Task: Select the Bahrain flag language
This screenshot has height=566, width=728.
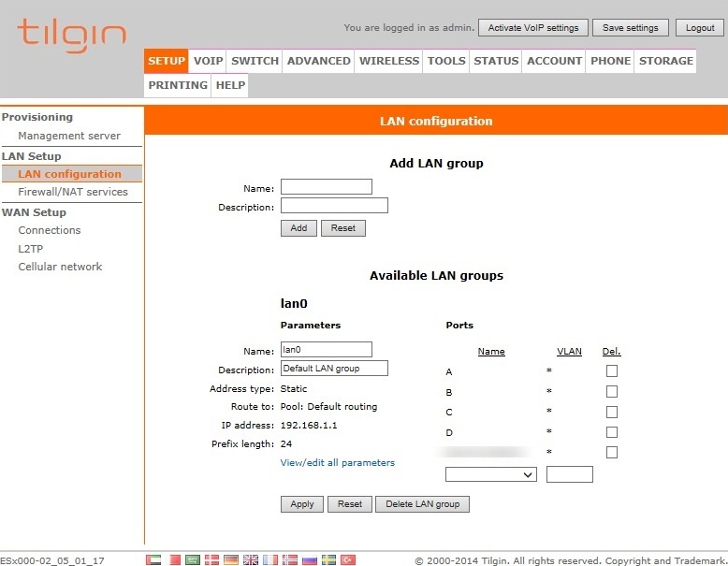Action: pos(175,560)
